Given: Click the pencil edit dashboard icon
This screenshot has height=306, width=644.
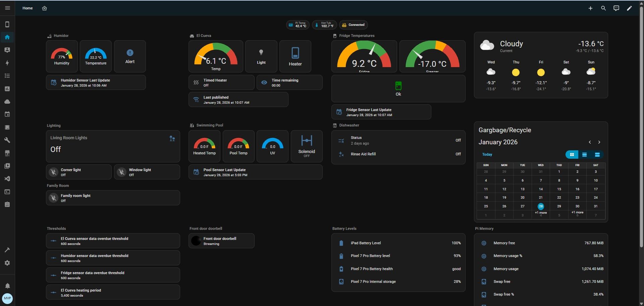Looking at the screenshot, I should click(629, 8).
